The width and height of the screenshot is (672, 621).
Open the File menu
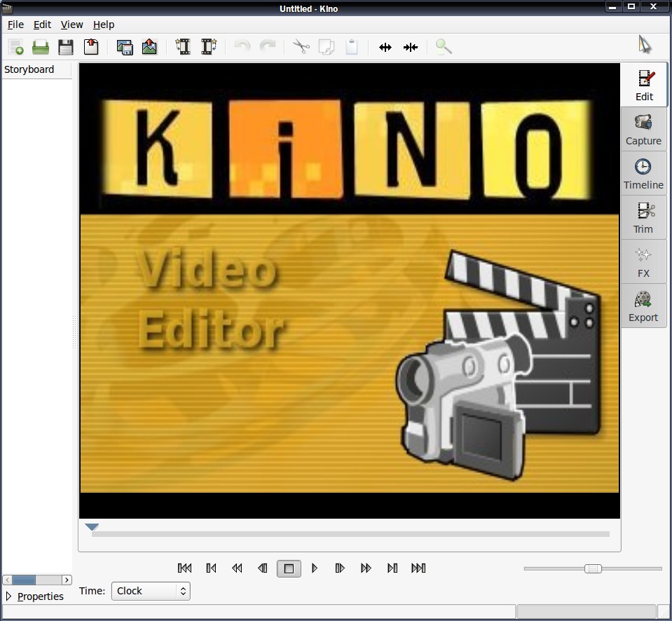click(15, 25)
